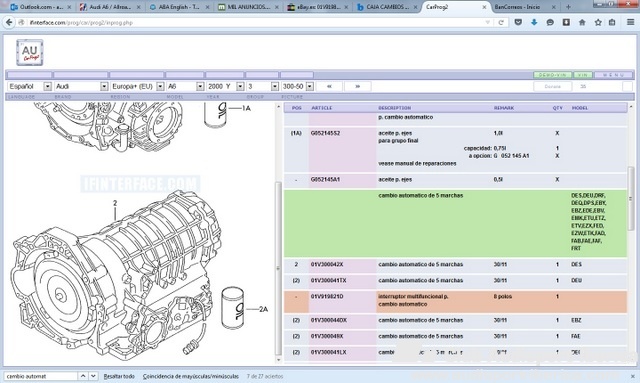Click the green VIN button
The width and height of the screenshot is (640, 383).
tap(583, 75)
